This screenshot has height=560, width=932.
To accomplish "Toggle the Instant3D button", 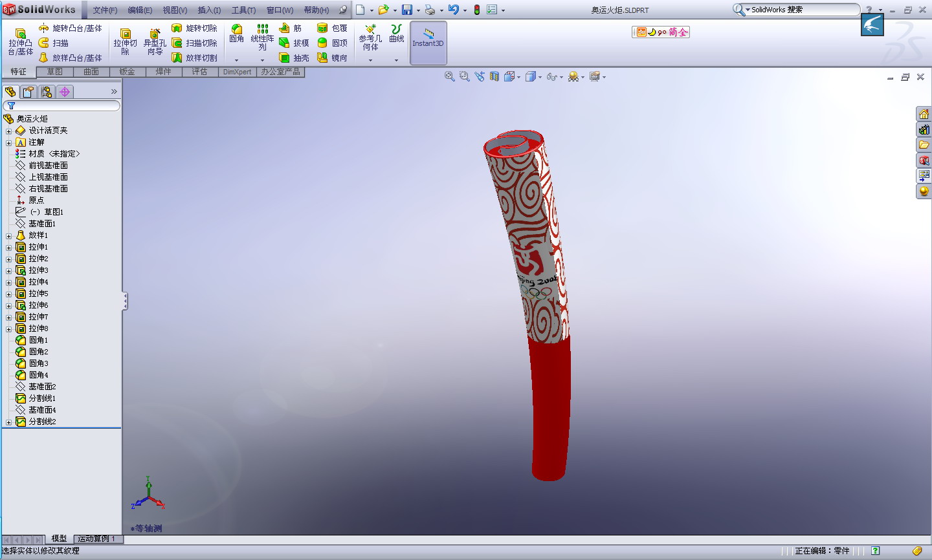I will [428, 43].
